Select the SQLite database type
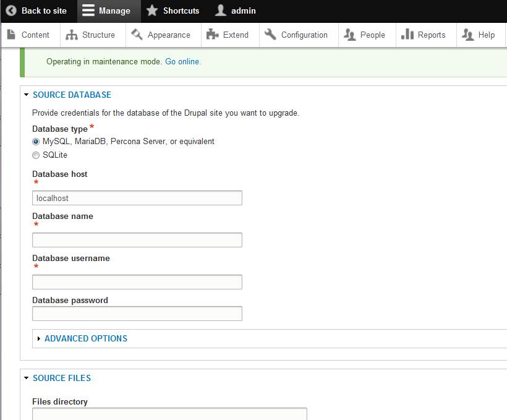 pyautogui.click(x=36, y=155)
